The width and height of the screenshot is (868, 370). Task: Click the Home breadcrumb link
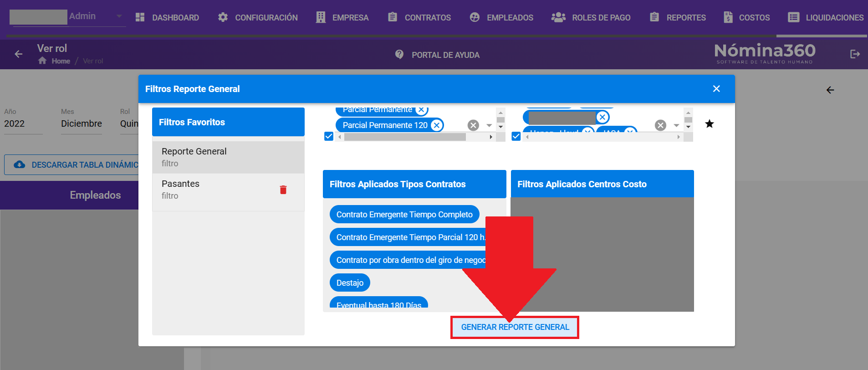click(61, 61)
